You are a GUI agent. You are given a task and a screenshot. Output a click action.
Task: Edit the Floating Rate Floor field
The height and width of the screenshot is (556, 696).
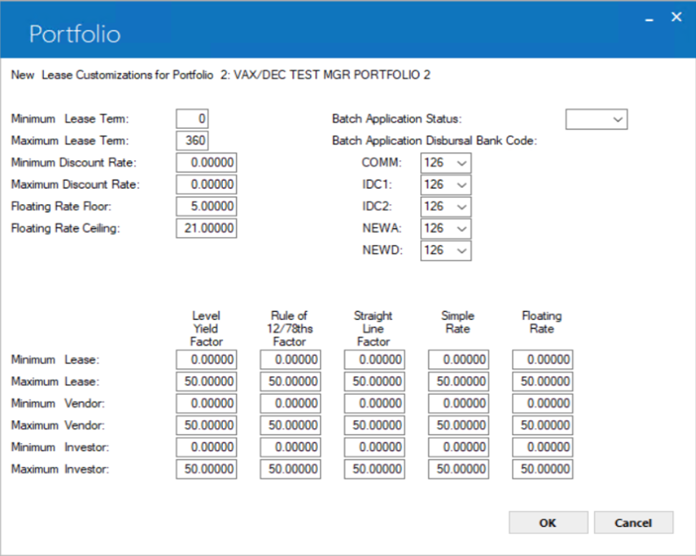pyautogui.click(x=206, y=206)
